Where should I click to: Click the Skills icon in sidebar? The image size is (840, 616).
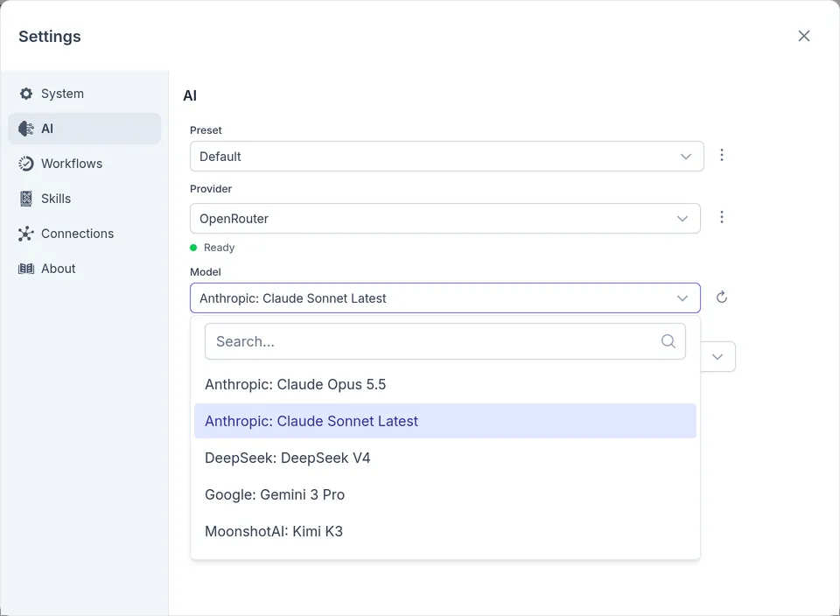pyautogui.click(x=25, y=199)
